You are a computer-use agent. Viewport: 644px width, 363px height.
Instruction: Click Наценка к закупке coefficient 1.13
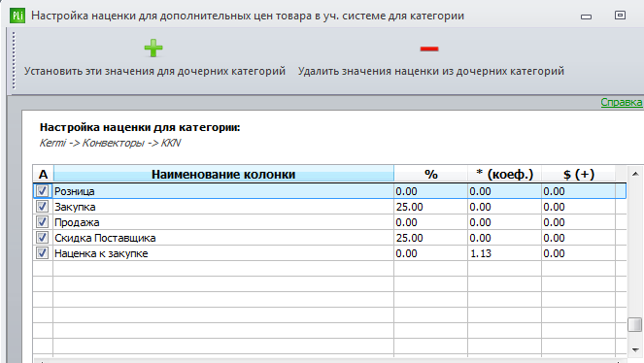coord(505,253)
